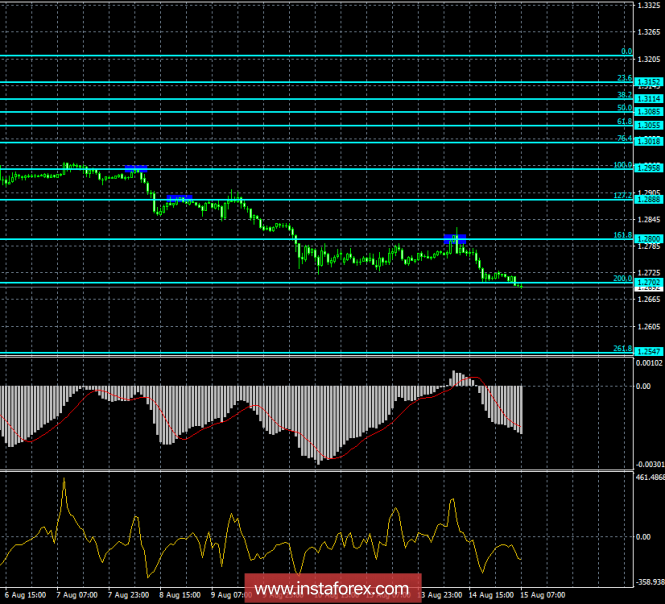Viewport: 665px width, 604px height.
Task: Select the 1.2800 price label tag
Action: pos(648,239)
